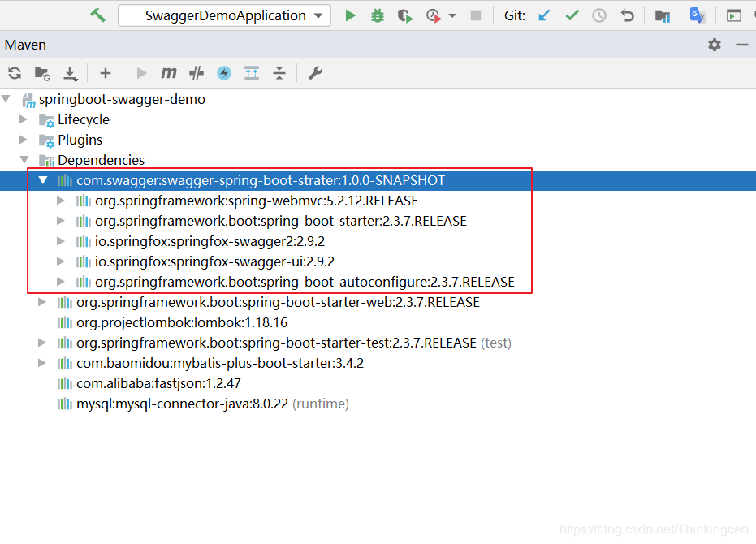The height and width of the screenshot is (544, 756).
Task: Show Git history clock icon
Action: [599, 16]
